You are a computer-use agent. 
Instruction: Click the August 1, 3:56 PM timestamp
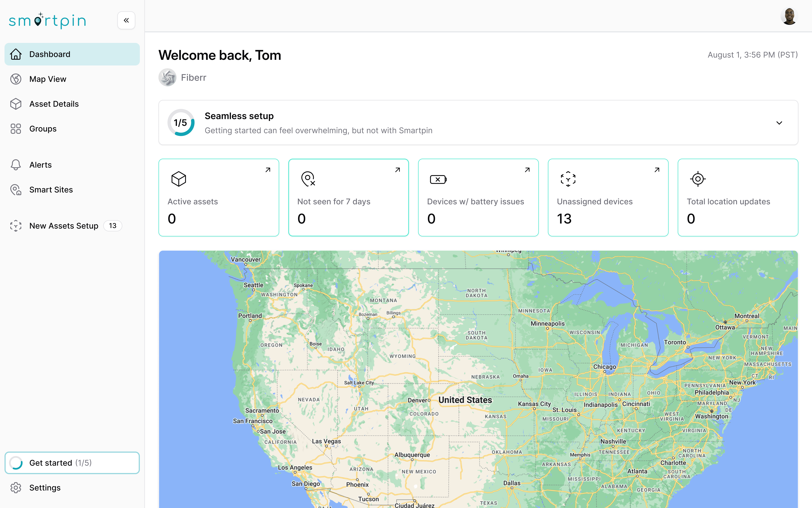tap(753, 55)
